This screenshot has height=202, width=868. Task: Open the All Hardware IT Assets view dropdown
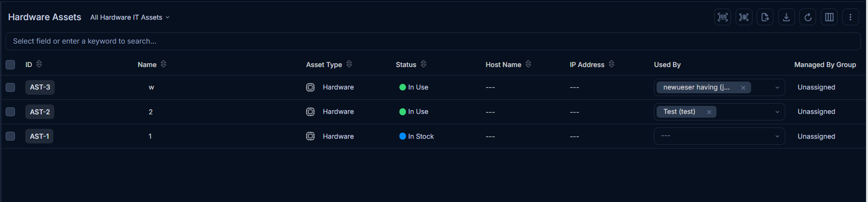pyautogui.click(x=130, y=17)
